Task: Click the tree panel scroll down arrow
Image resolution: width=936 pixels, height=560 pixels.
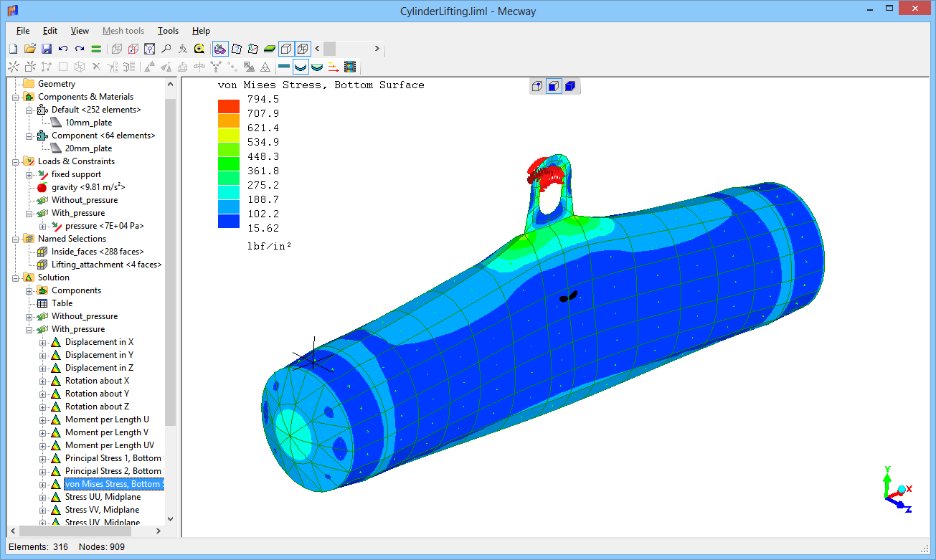Action: 170,518
